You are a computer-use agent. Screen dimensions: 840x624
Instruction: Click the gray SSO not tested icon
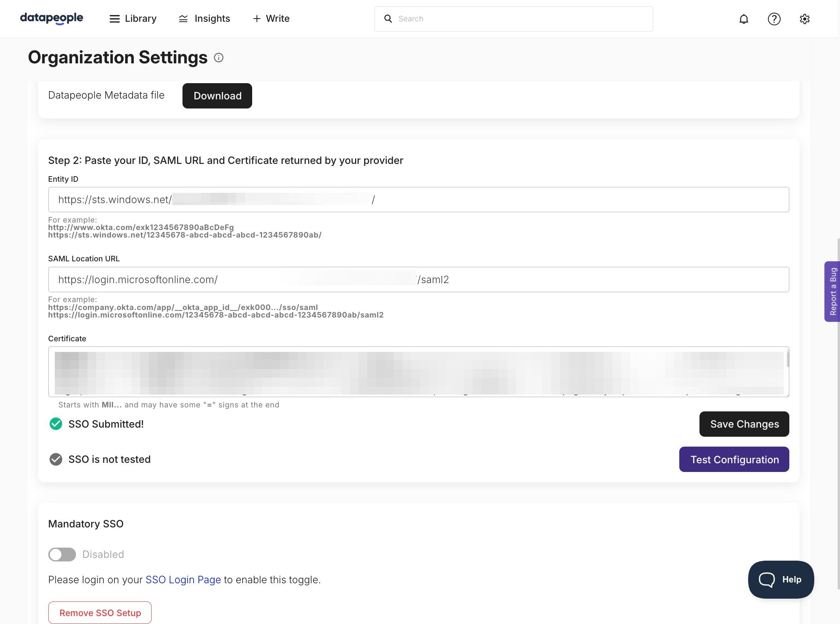56,459
